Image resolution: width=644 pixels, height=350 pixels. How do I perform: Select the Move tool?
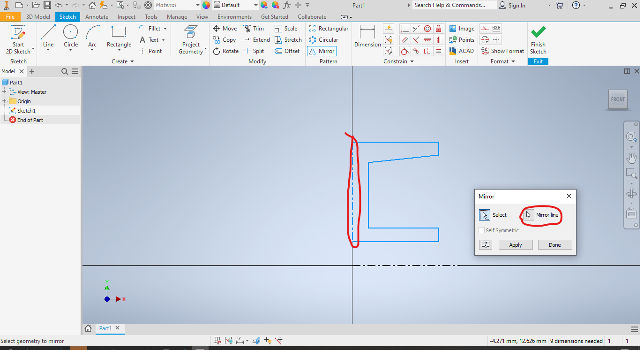click(225, 29)
